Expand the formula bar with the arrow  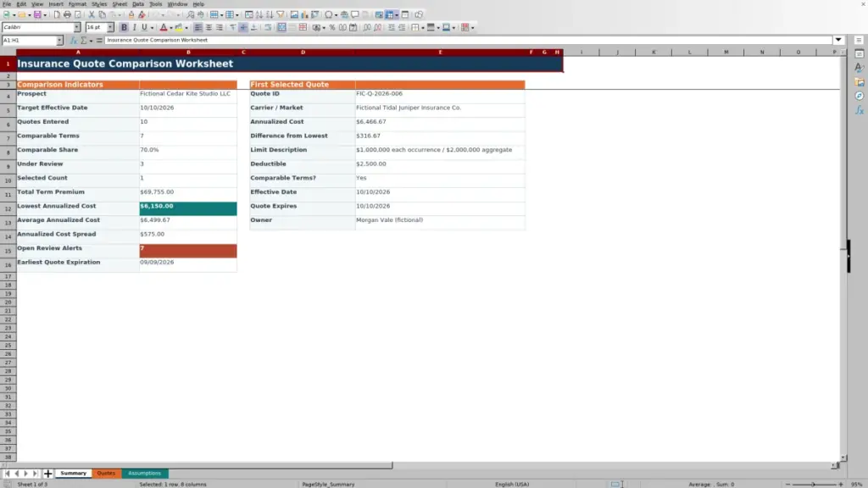(838, 40)
